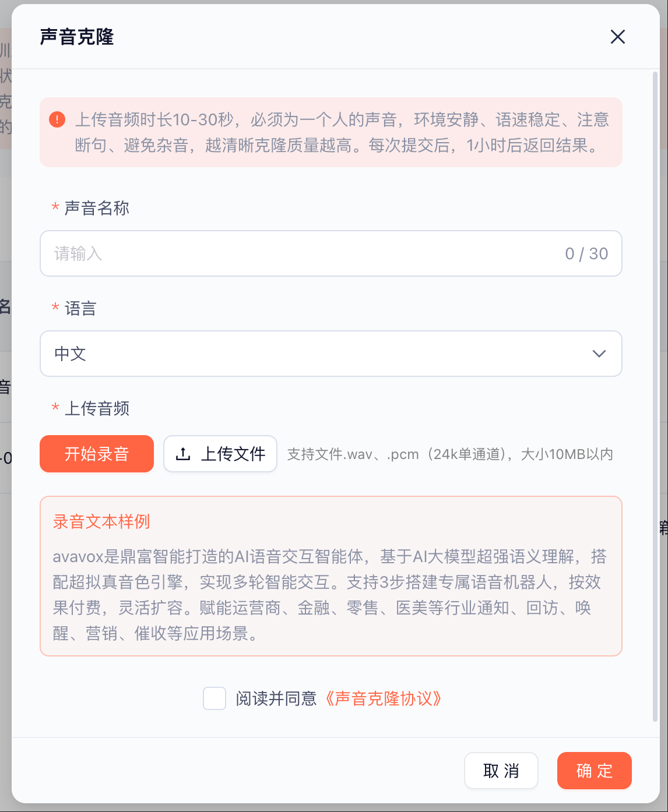This screenshot has height=812, width=668.
Task: Click the pink upload notice banner
Action: (331, 132)
